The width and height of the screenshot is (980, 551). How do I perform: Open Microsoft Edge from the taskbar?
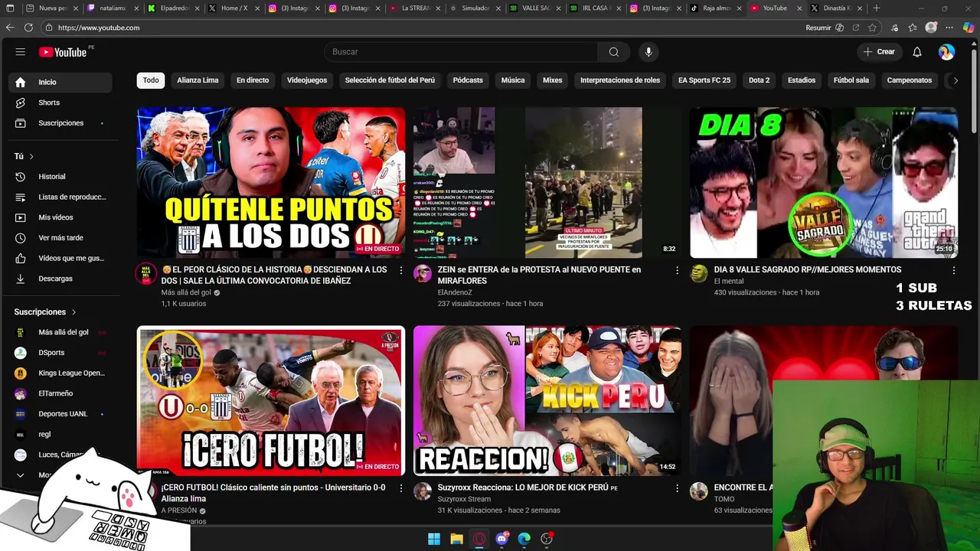point(524,539)
